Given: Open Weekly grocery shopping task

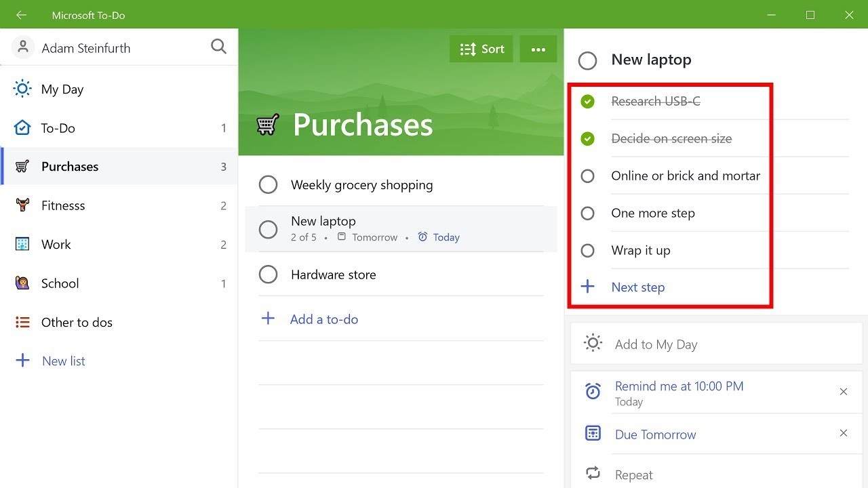Looking at the screenshot, I should (x=361, y=185).
